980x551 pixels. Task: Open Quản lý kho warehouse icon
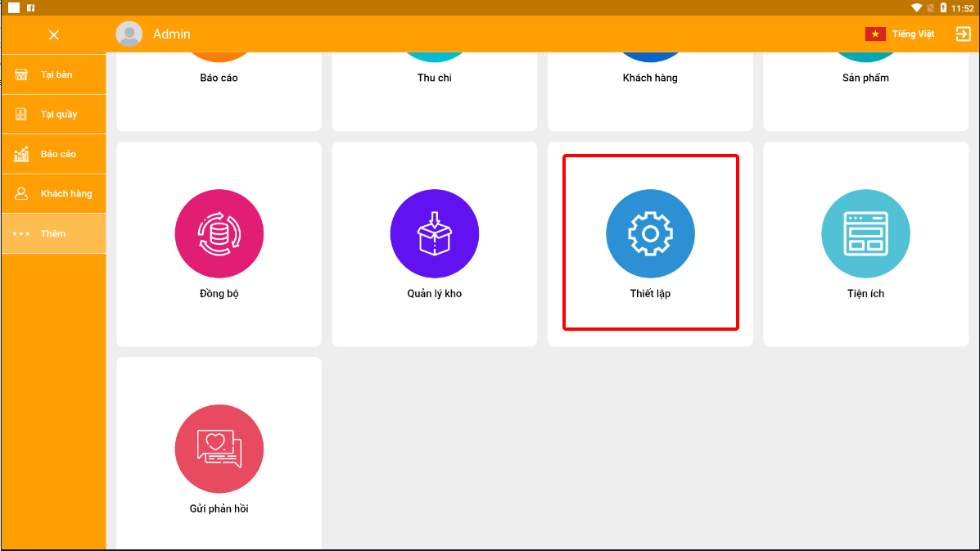[x=434, y=234]
